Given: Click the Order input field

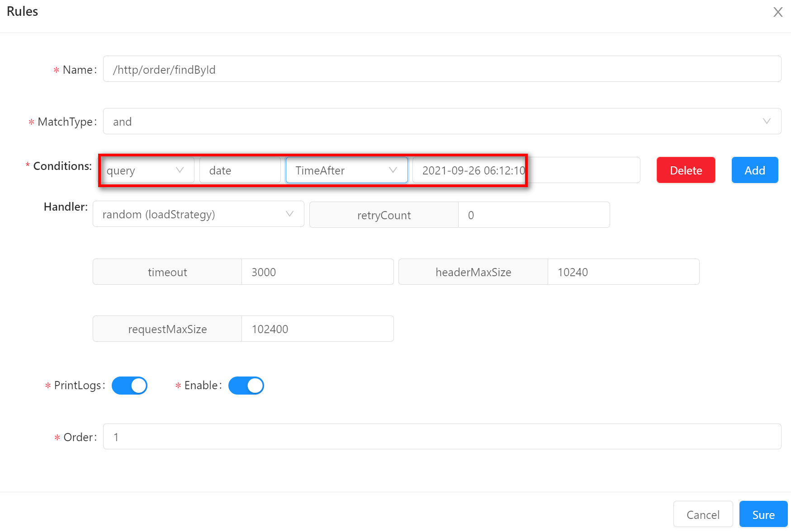Looking at the screenshot, I should [441, 437].
